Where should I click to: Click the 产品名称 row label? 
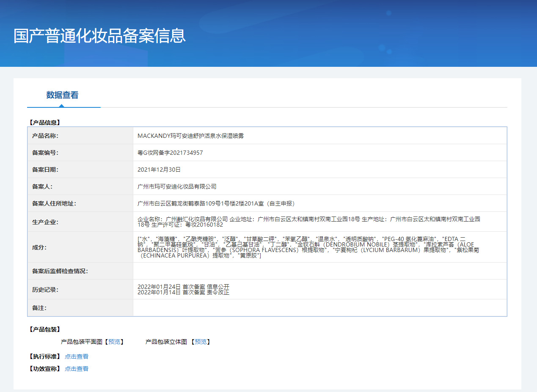[x=45, y=136]
